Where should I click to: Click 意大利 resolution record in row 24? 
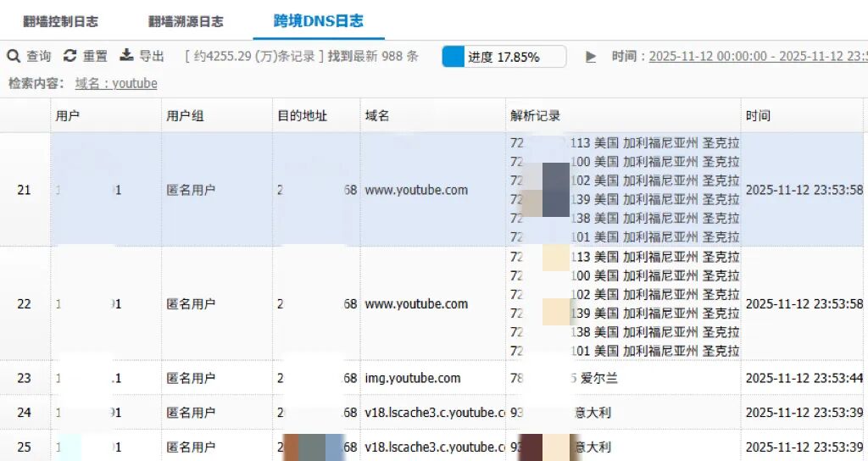pos(593,413)
